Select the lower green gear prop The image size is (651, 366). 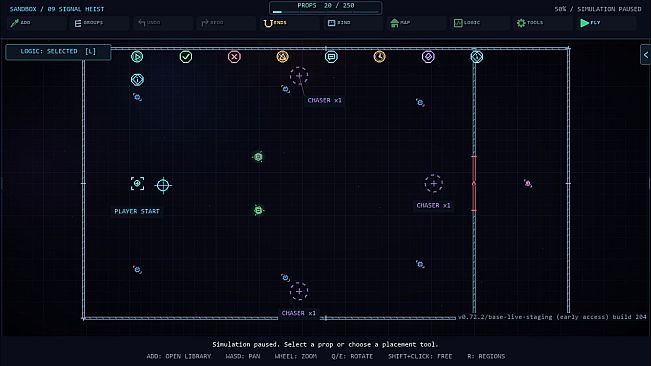258,210
